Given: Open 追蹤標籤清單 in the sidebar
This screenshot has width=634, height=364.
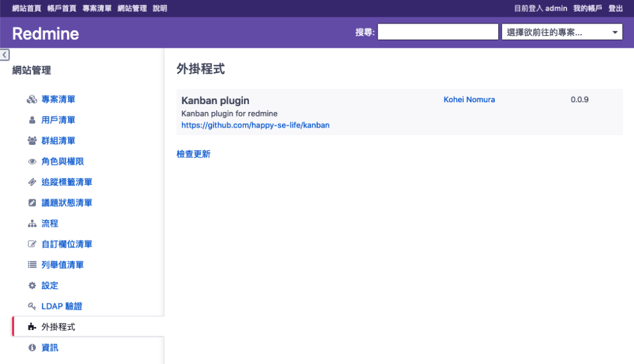Looking at the screenshot, I should (67, 182).
